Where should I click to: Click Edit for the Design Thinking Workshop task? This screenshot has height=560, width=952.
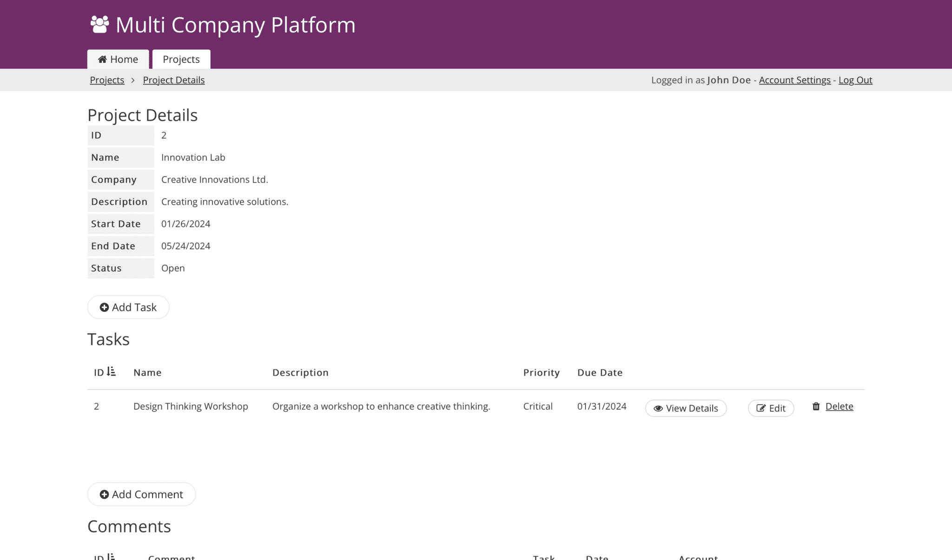[x=771, y=408]
